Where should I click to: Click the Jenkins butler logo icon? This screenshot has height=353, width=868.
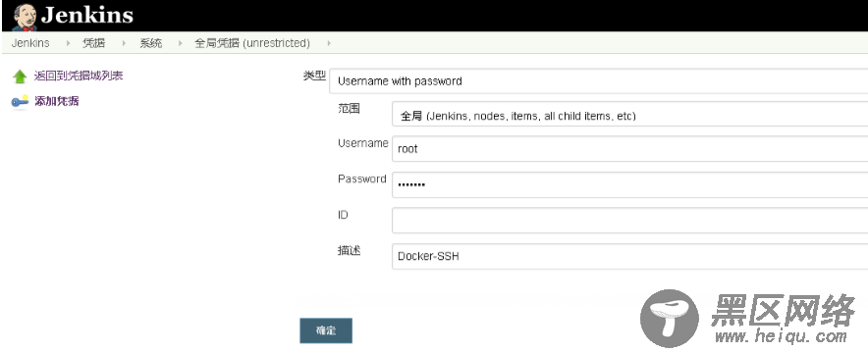(x=24, y=16)
